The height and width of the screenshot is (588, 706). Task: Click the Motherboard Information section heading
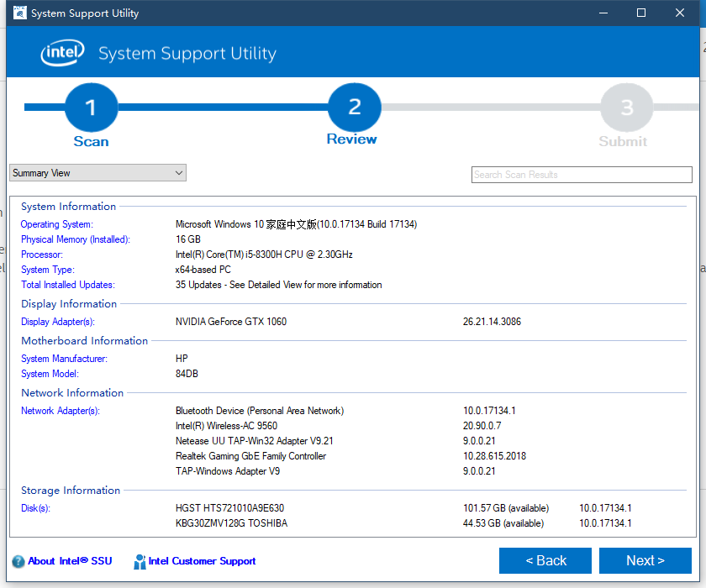point(85,341)
